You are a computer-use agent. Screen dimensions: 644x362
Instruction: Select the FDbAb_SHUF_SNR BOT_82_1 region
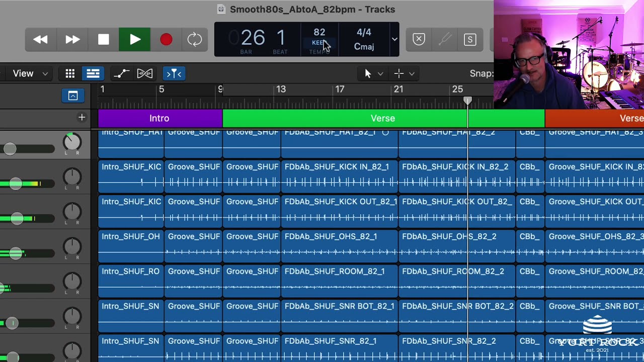coord(339,316)
